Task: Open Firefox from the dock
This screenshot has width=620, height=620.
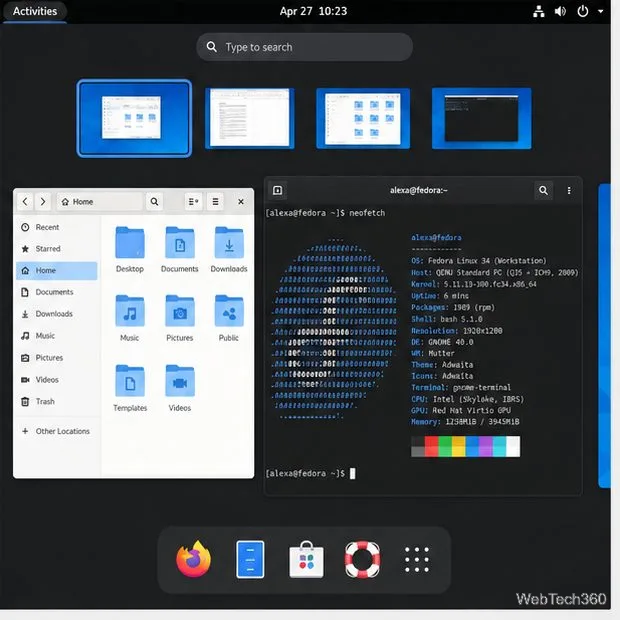Action: (193, 559)
